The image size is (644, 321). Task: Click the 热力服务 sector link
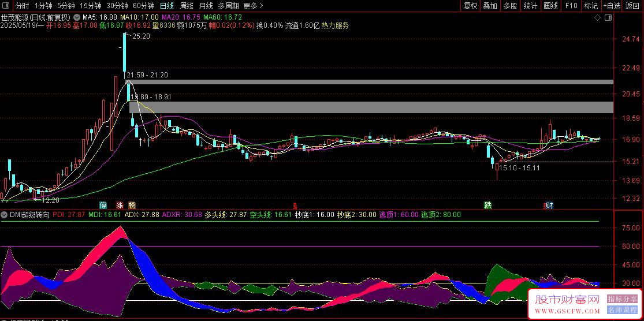[335, 25]
